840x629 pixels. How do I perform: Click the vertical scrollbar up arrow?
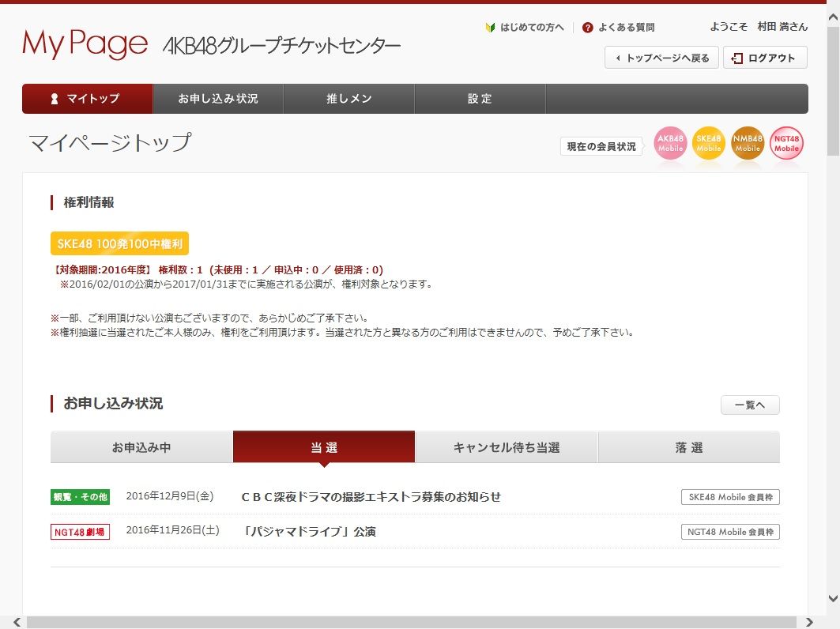tap(833, 17)
